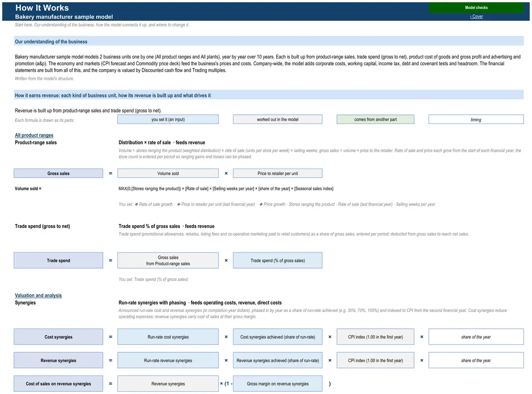The height and width of the screenshot is (394, 532).
Task: Select the "Bakery manufacturer sample model" header subtitle
Action: pyautogui.click(x=64, y=16)
